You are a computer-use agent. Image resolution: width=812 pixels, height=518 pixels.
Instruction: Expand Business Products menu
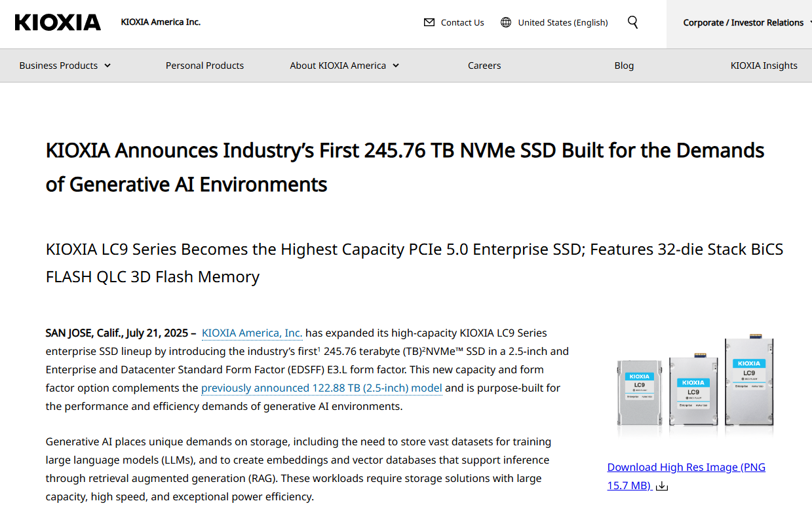(x=65, y=65)
